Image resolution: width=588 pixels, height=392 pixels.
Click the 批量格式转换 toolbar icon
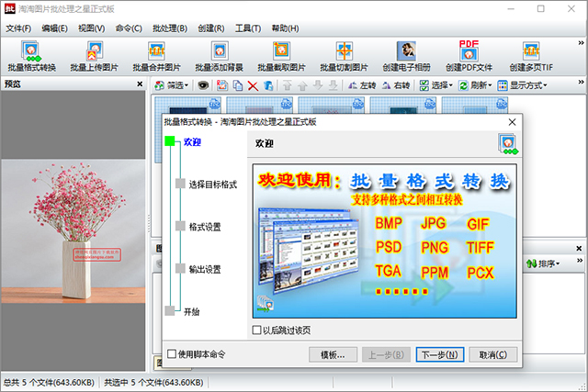click(32, 55)
